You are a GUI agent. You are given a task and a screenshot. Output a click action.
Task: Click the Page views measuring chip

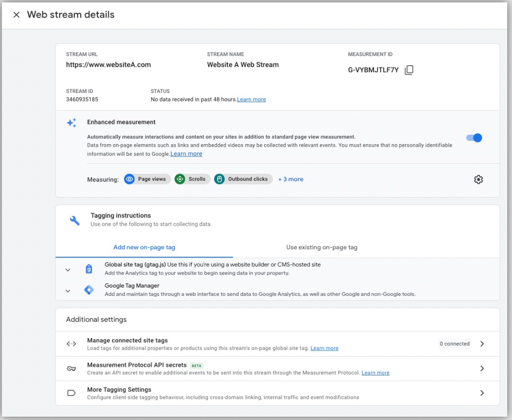(147, 179)
